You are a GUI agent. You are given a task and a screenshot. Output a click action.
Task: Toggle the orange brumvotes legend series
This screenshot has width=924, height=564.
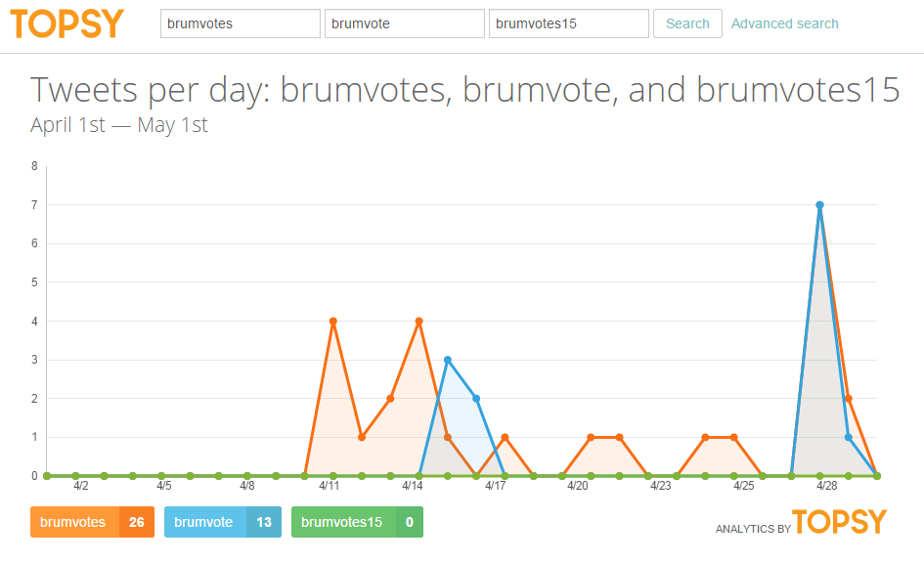74,522
